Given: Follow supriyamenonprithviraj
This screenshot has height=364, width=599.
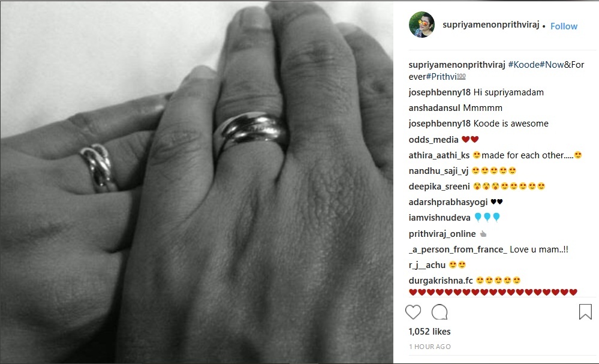Looking at the screenshot, I should click(564, 26).
